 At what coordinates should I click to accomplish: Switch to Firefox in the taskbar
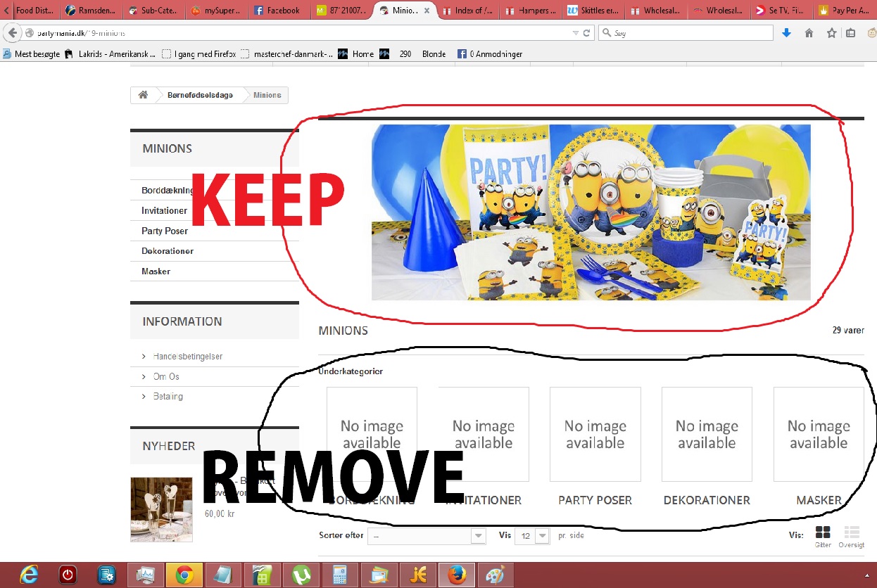coord(457,575)
